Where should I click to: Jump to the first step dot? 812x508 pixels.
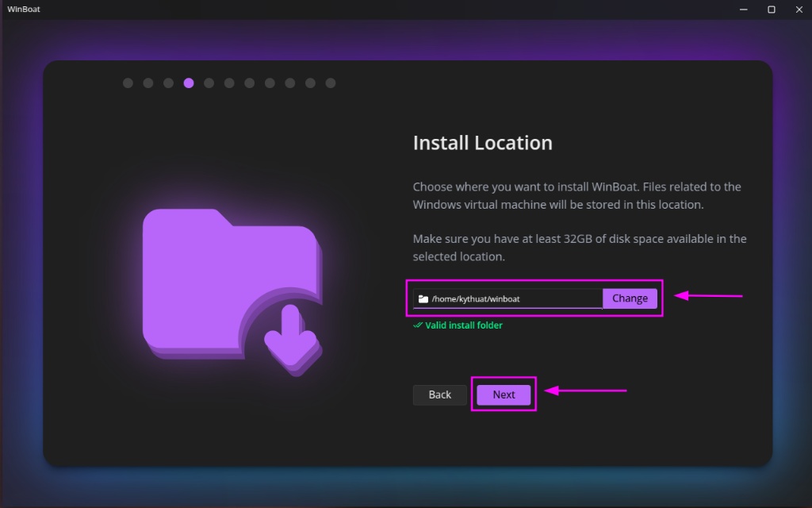coord(128,83)
